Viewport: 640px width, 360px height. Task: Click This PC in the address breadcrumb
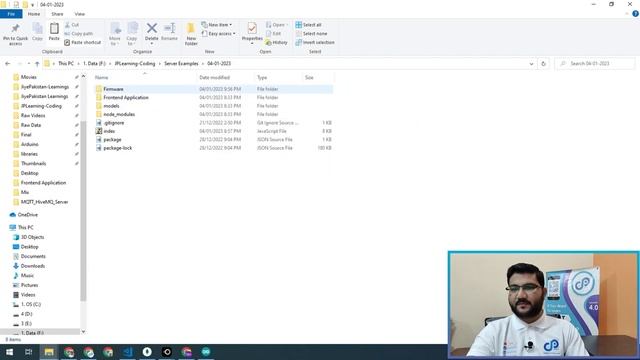66,64
